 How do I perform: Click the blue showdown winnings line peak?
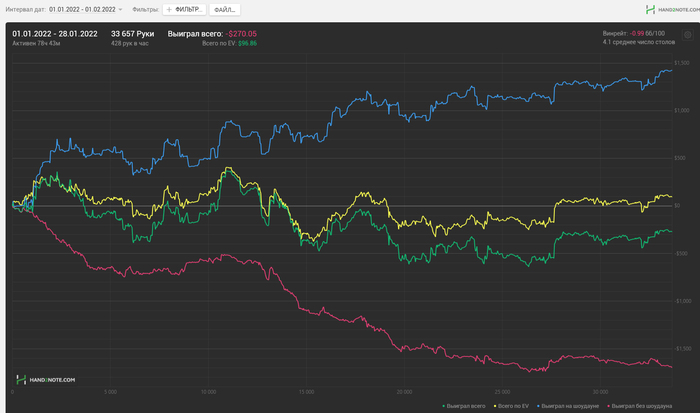[670, 70]
